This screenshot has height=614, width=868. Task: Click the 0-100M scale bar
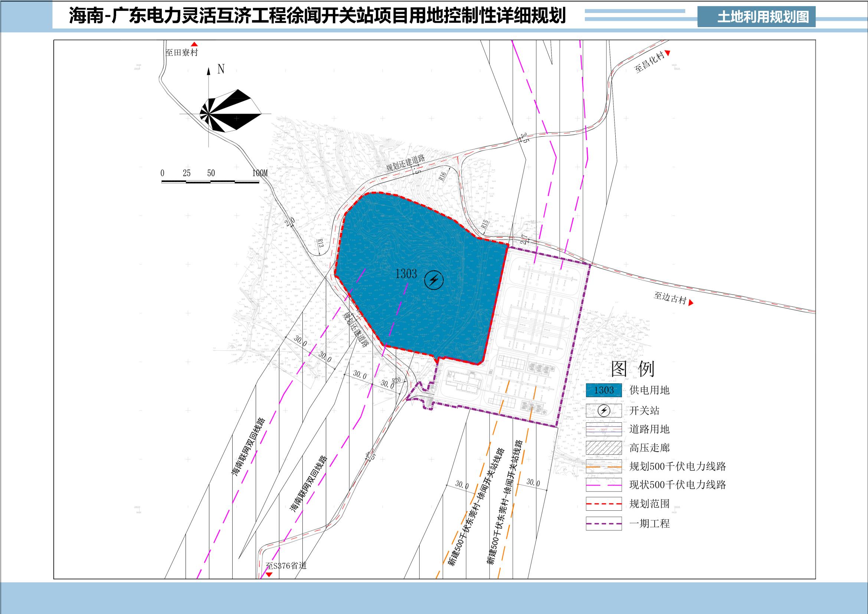pos(210,182)
